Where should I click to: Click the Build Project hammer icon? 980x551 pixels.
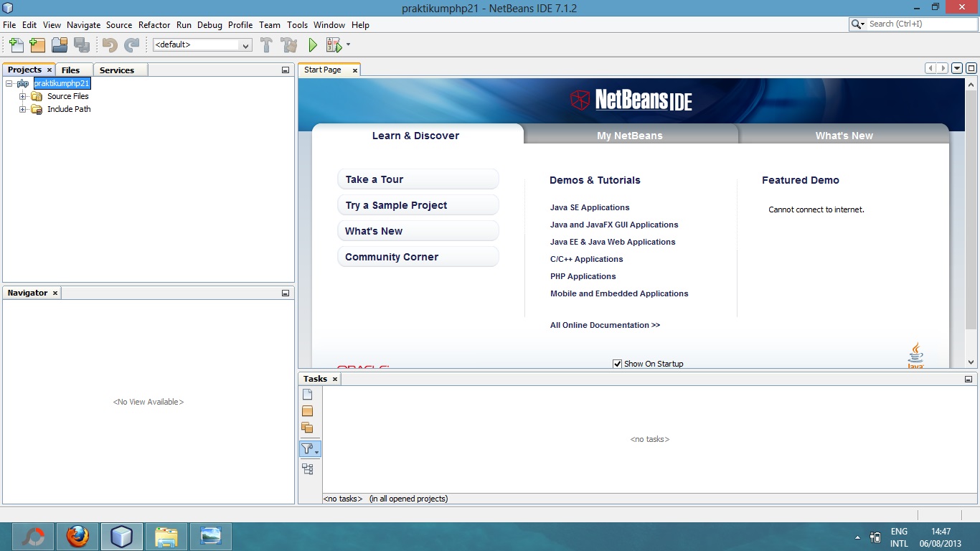pos(266,45)
